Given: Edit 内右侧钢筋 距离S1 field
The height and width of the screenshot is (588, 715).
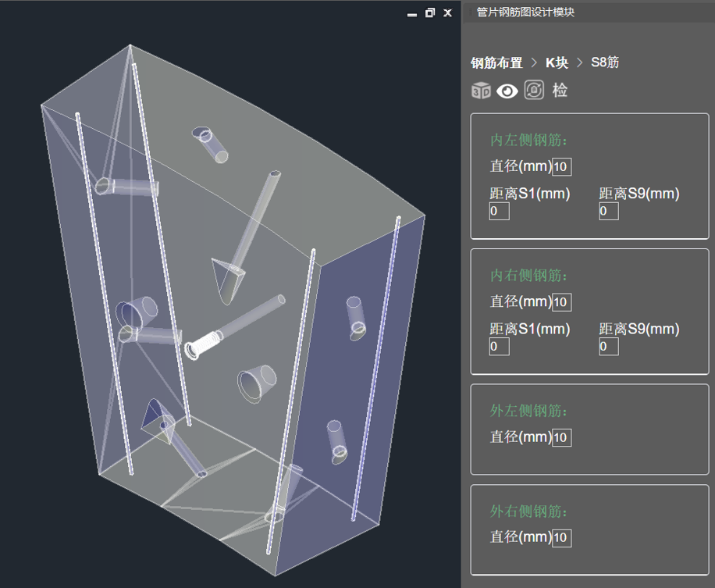Looking at the screenshot, I should pos(499,347).
